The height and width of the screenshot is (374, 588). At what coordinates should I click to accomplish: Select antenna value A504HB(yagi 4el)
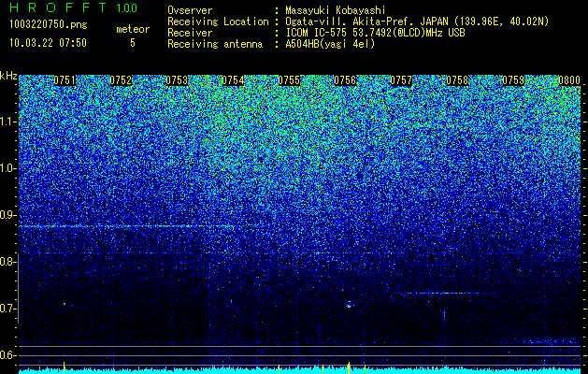tap(330, 44)
